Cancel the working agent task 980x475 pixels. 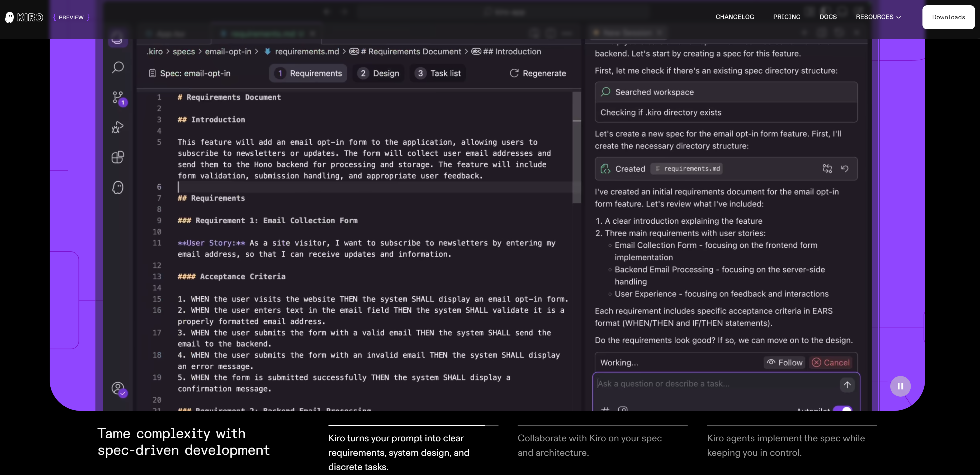tap(831, 362)
